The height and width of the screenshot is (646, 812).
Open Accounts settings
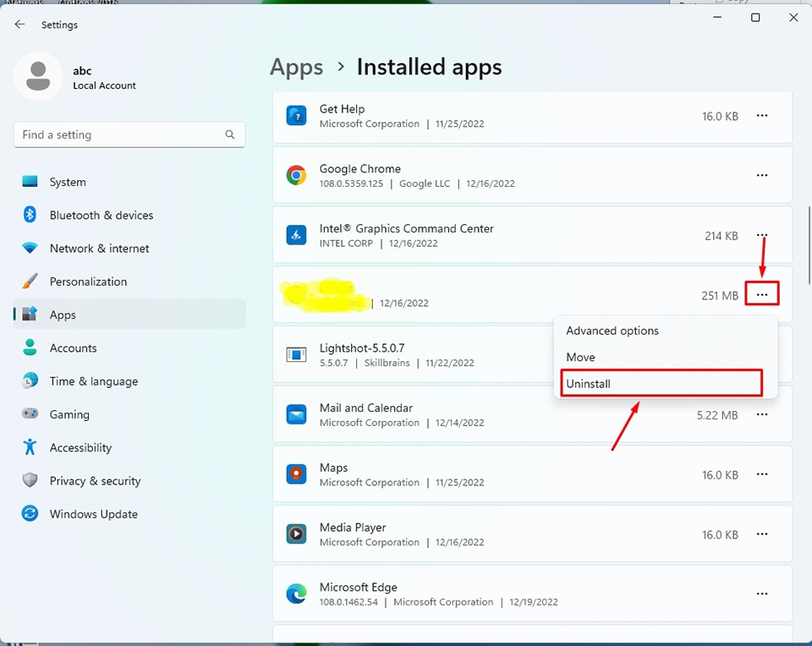(129, 348)
